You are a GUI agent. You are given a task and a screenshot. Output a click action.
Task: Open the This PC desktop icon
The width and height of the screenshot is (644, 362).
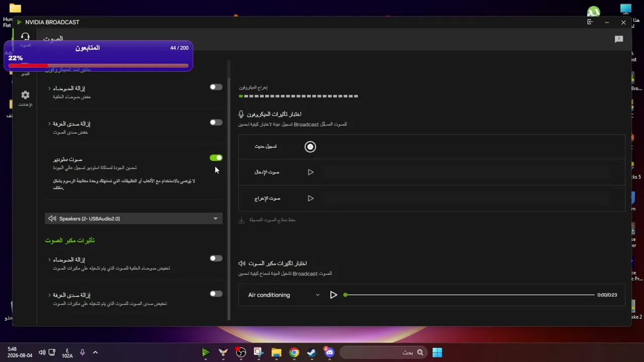[x=626, y=10]
